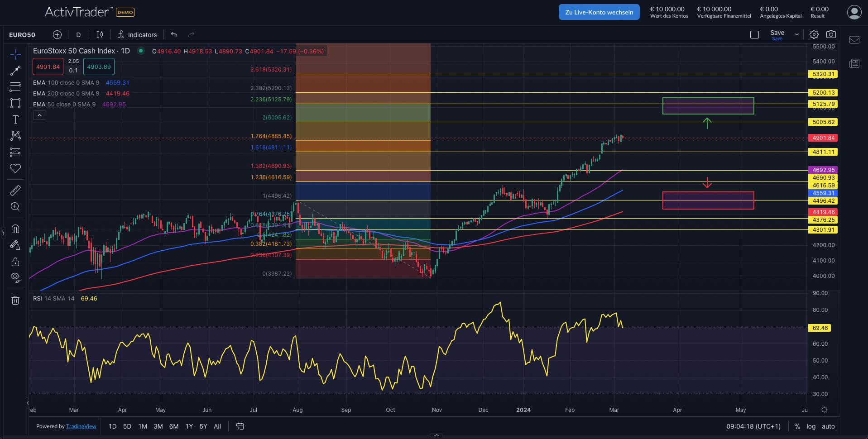Remove all drawings with trash icon
Screen dimensions: 868x439
[15, 300]
